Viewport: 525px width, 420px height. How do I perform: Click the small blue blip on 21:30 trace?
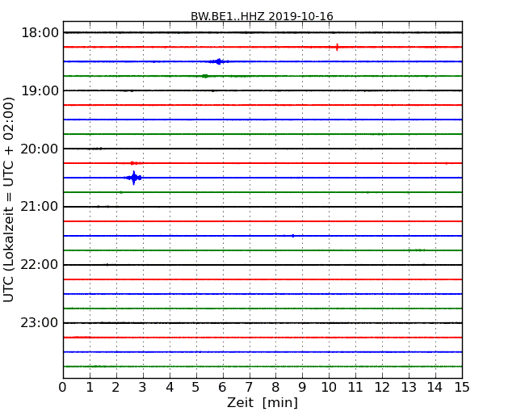coord(292,236)
